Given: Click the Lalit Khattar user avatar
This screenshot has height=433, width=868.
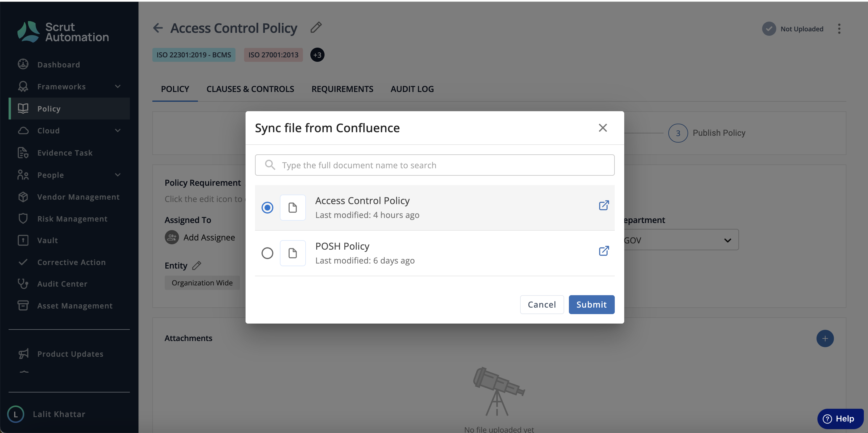Looking at the screenshot, I should (x=15, y=414).
